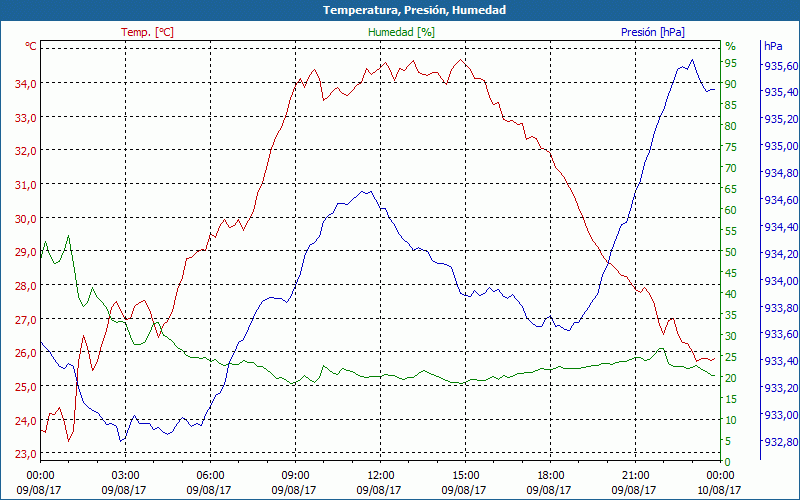
Task: Click temperature axis value '25,0'
Action: (x=25, y=387)
